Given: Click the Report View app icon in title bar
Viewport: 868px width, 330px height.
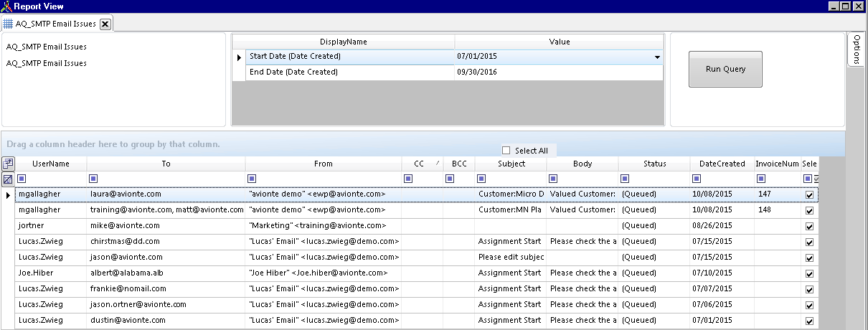Looking at the screenshot, I should pyautogui.click(x=6, y=6).
